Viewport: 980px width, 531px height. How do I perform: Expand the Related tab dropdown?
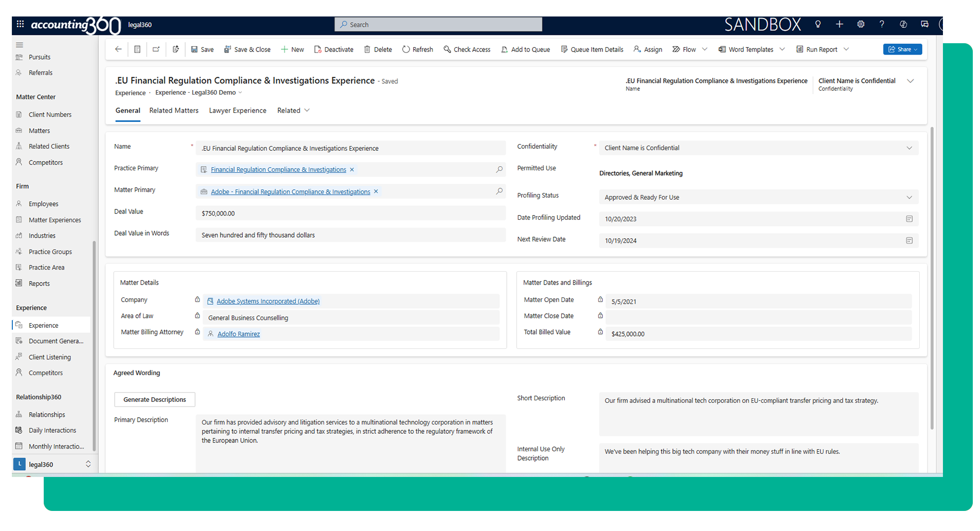307,111
